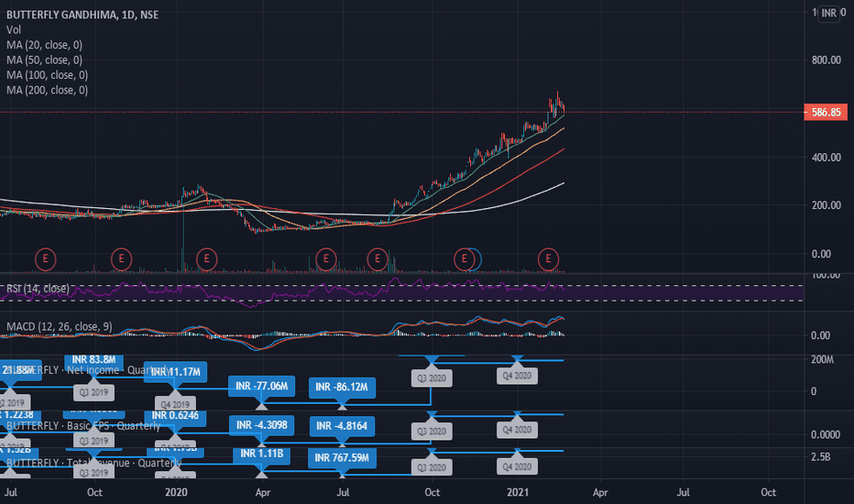Screen dimensions: 854x504
Task: Click the 200.00 price axis label
Action: coord(826,205)
